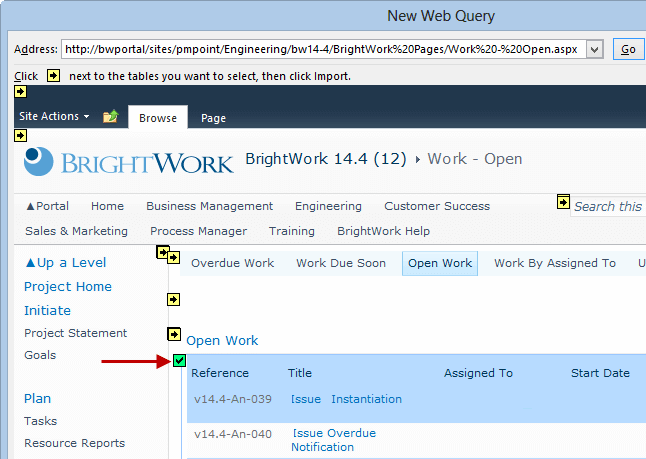Sort by Assigned To column header
Image resolution: width=646 pixels, height=459 pixels.
(478, 373)
